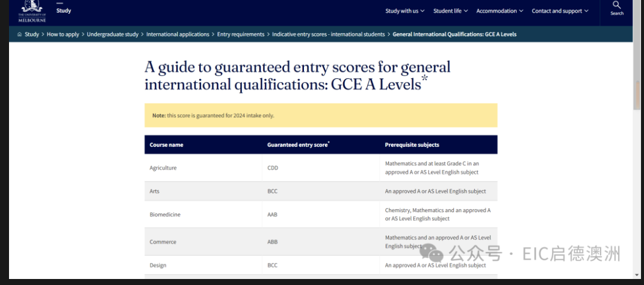This screenshot has width=644, height=285.
Task: Open the Entry requirements breadcrumb link
Action: tap(240, 34)
